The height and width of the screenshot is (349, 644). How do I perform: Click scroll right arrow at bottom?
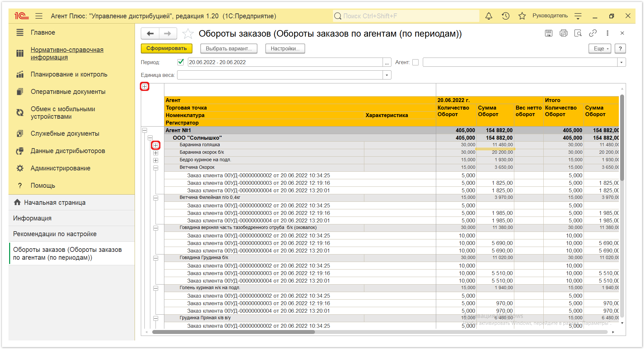613,332
